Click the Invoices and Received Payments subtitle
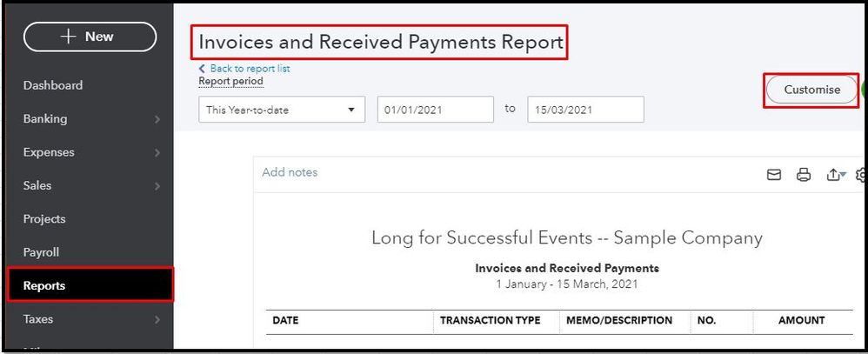Viewport: 868px width, 354px height. [x=567, y=268]
